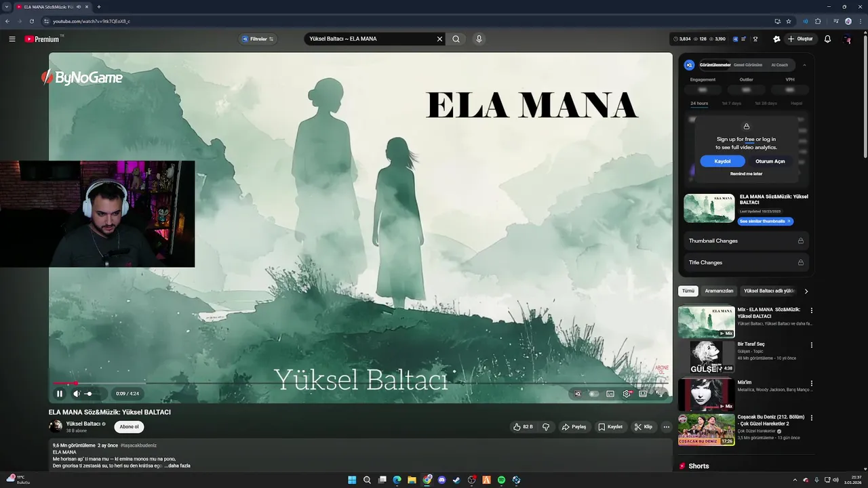The image size is (868, 488).
Task: Enter fullscreen mode
Action: coord(659,394)
